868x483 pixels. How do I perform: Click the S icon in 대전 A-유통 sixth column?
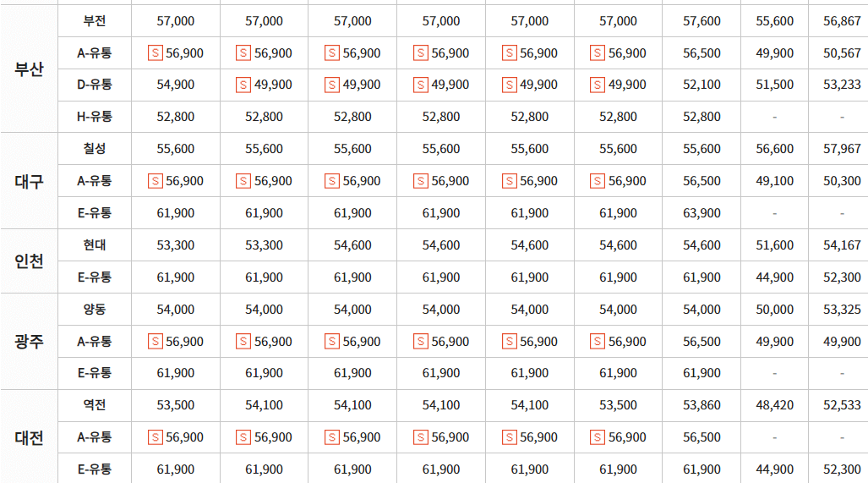(598, 437)
